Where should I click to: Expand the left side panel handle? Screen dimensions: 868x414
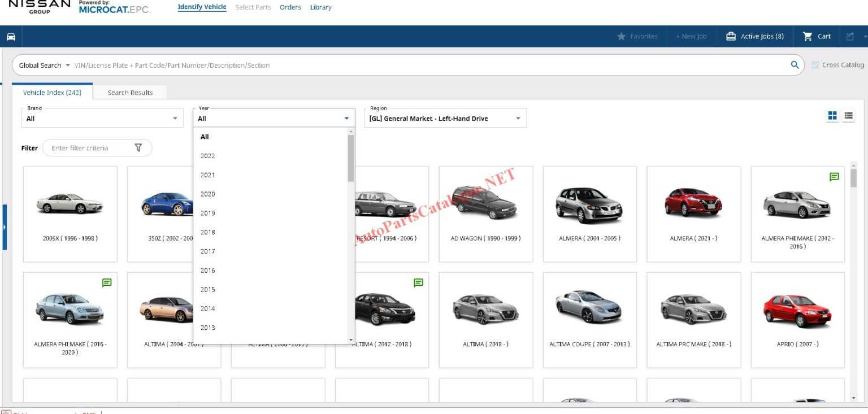click(5, 227)
